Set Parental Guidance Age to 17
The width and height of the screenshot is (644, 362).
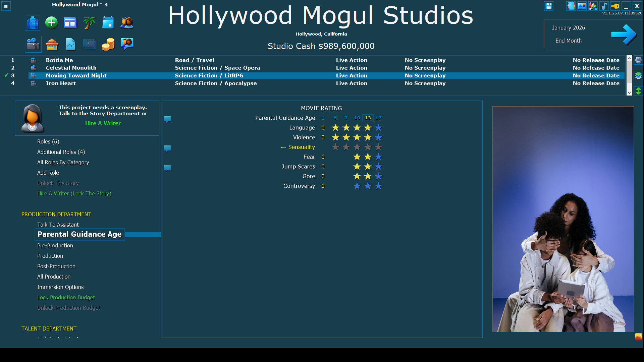tap(378, 118)
